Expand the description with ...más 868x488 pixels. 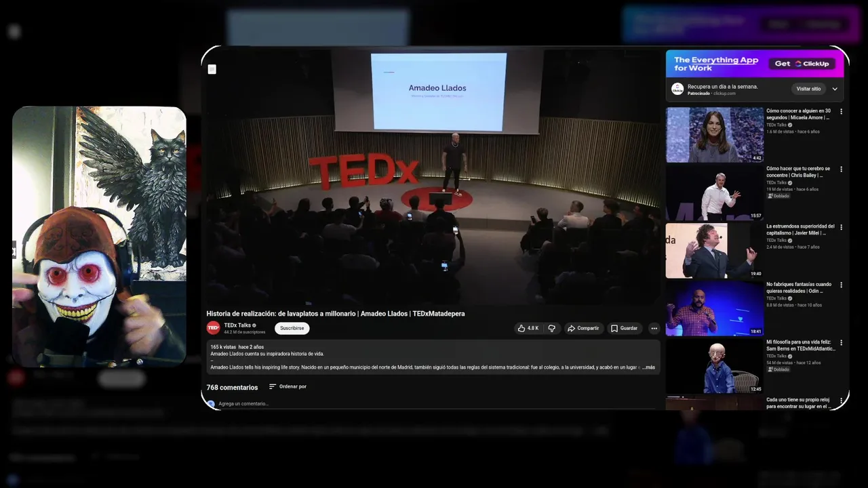(648, 367)
